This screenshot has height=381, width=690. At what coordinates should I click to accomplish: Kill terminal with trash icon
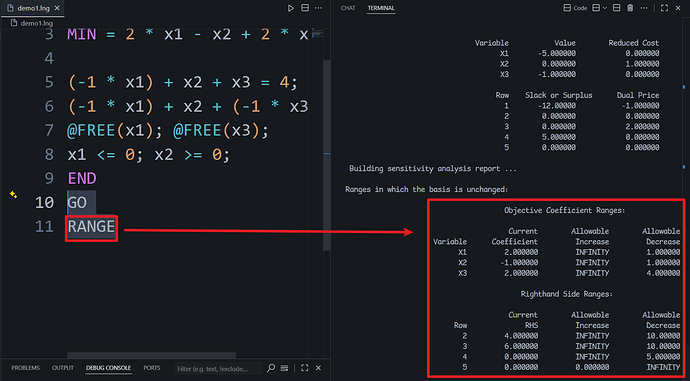(630, 8)
